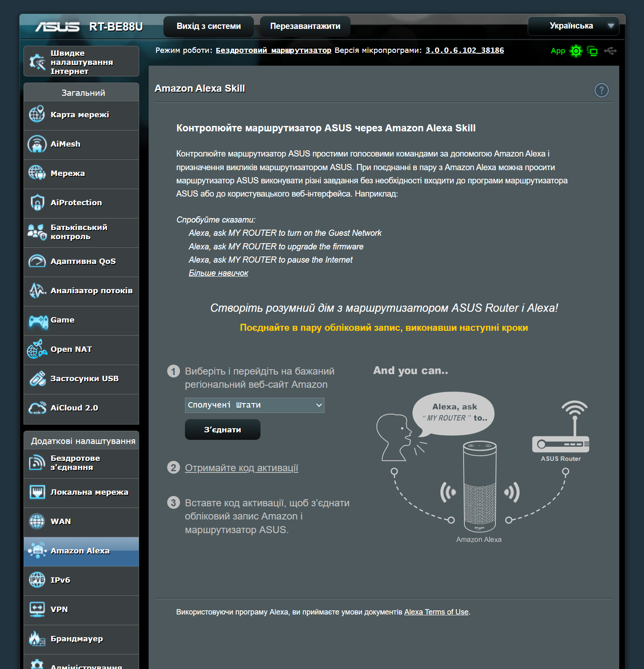
Task: Click the RT-BE88U model name
Action: [x=116, y=27]
